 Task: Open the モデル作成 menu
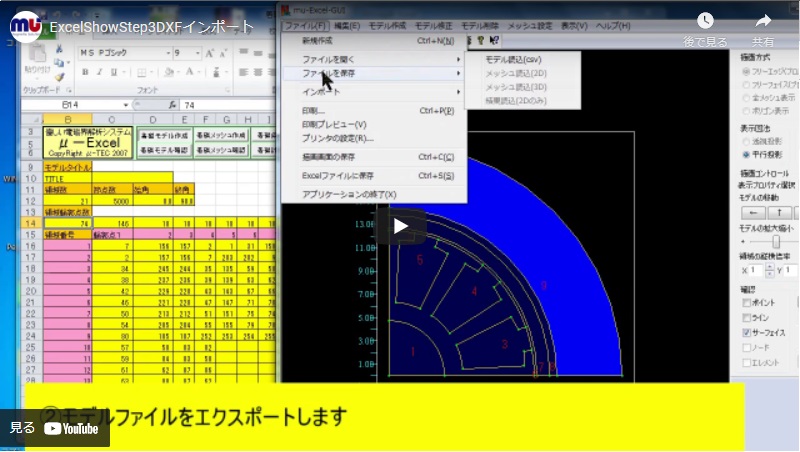[387, 26]
